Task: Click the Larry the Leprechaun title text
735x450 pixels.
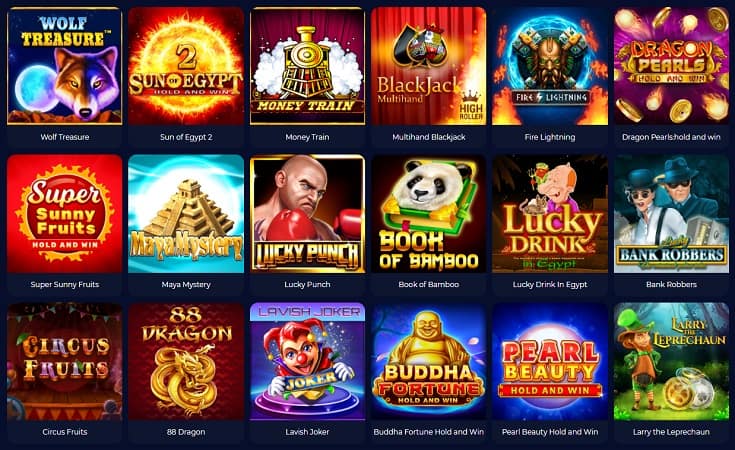Action: (671, 432)
